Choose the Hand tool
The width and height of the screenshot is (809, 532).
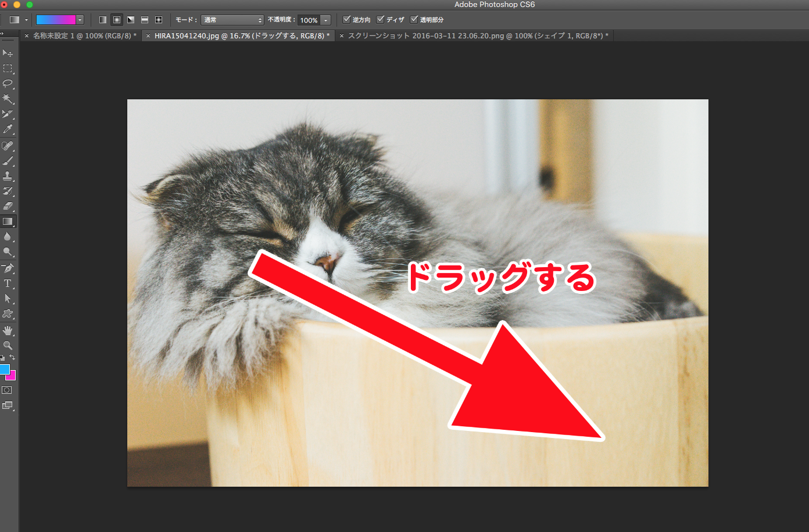click(8, 330)
